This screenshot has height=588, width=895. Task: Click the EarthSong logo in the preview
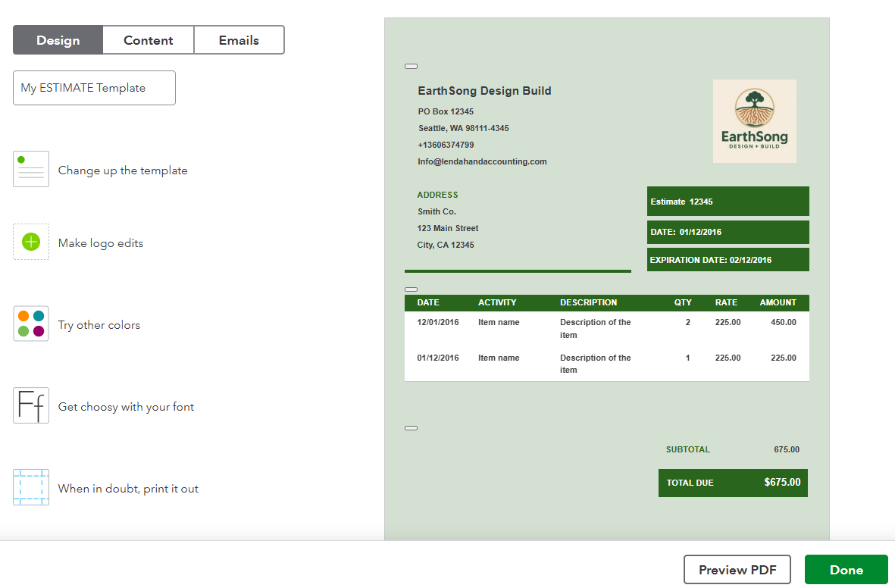[x=754, y=121]
